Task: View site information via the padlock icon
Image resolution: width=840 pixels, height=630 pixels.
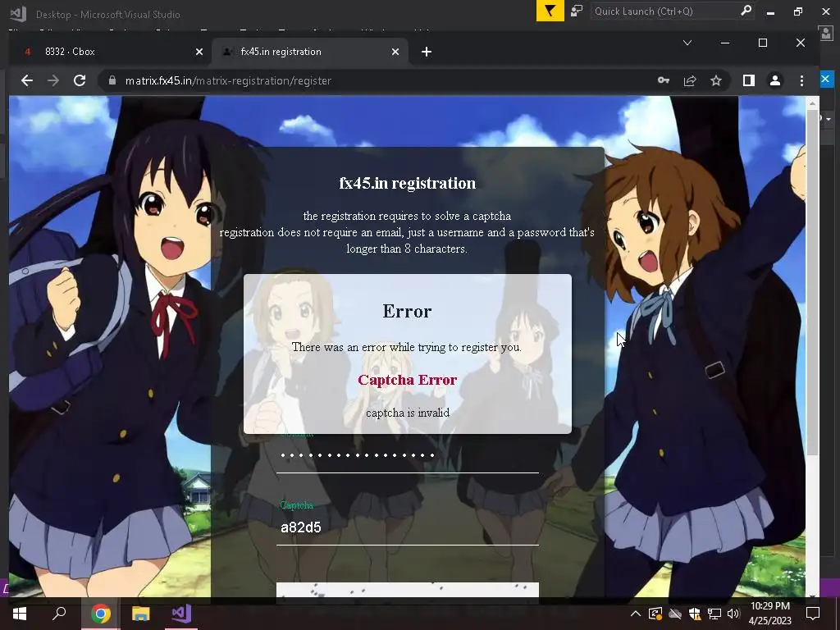Action: pos(112,80)
